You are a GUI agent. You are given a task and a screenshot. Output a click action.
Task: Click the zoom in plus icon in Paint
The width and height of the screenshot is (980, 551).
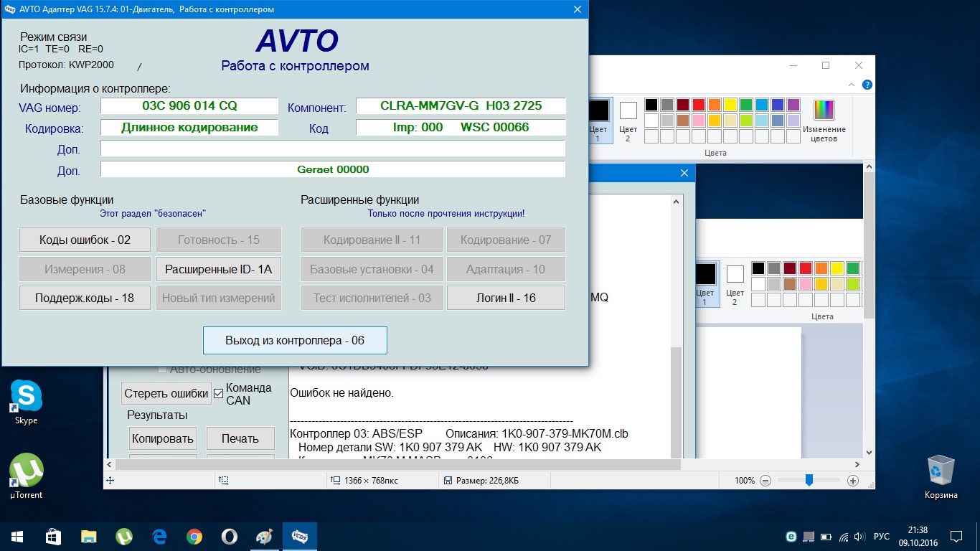click(852, 481)
